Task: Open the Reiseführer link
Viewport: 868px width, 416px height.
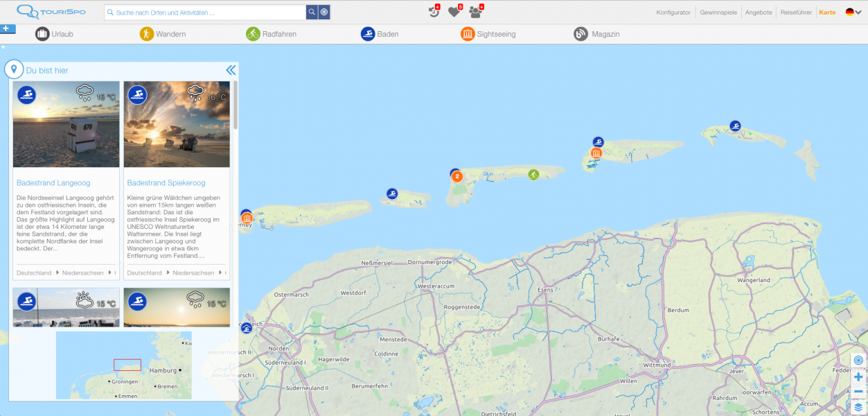Action: [x=797, y=12]
